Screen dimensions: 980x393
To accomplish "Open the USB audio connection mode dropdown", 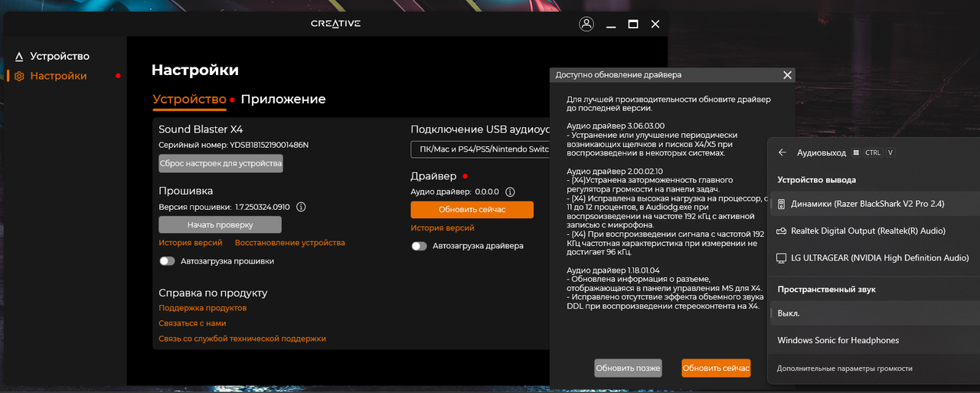I will coord(481,149).
